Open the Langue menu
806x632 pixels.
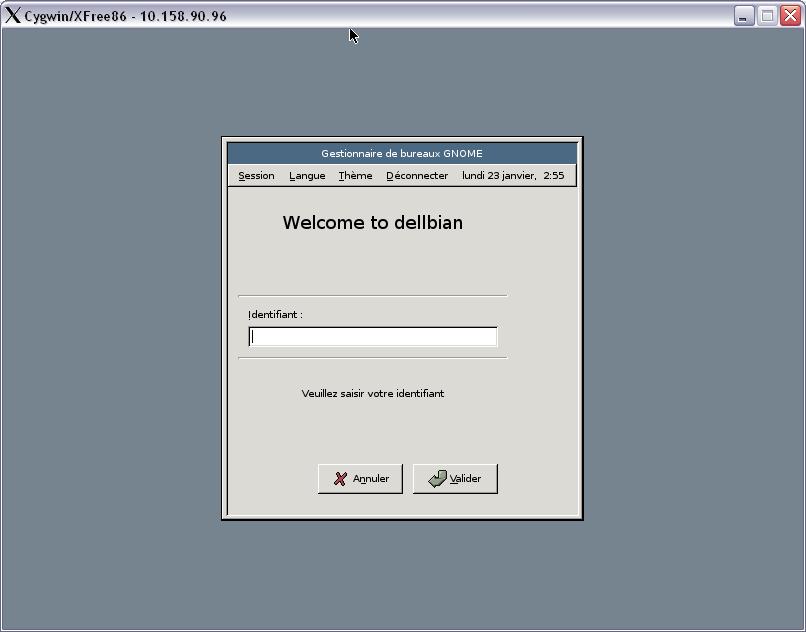(307, 176)
